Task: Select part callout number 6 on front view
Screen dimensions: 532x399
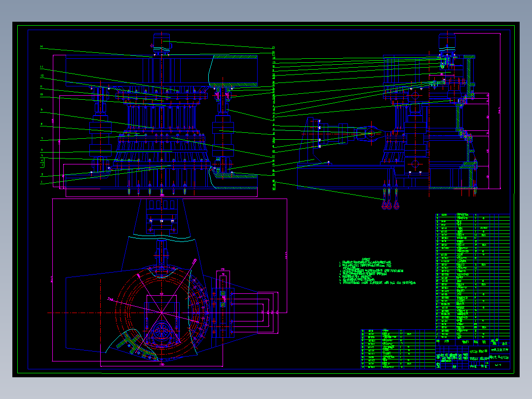Action: [x=42, y=150]
